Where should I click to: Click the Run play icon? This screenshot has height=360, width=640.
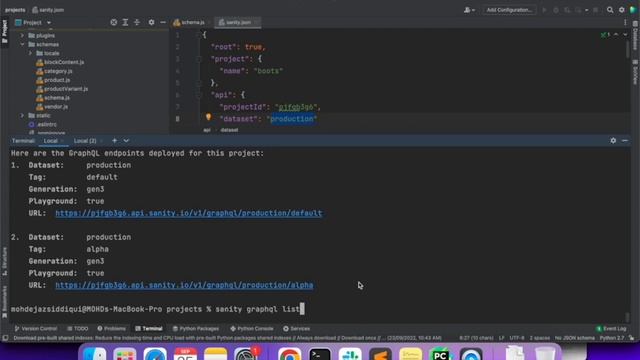[544, 10]
